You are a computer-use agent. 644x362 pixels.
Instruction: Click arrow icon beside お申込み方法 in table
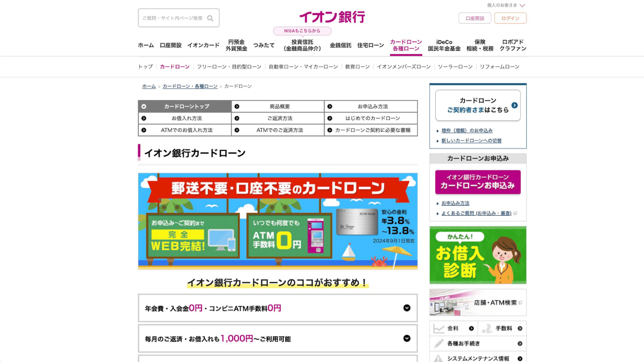coord(330,107)
